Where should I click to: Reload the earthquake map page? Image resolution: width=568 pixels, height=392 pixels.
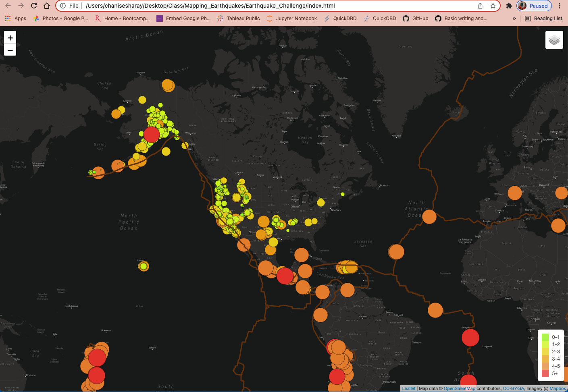34,6
